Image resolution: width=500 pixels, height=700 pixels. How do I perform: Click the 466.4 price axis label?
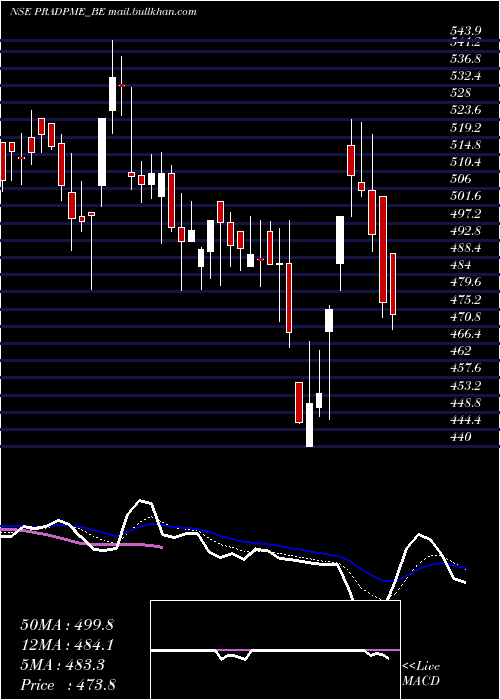point(466,334)
